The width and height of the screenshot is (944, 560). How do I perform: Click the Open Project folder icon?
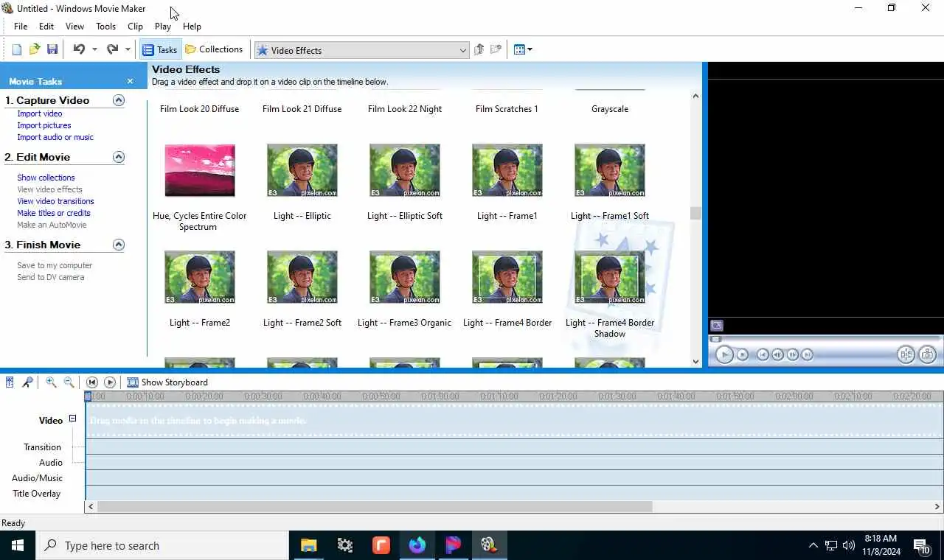click(35, 49)
